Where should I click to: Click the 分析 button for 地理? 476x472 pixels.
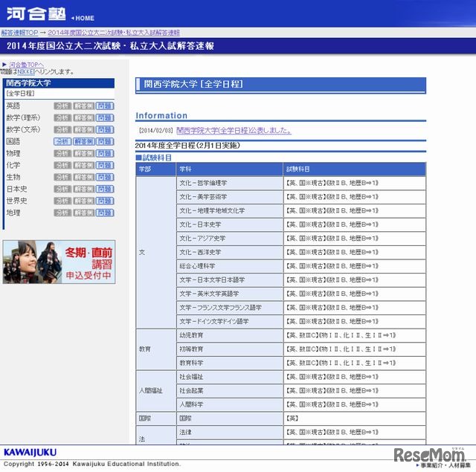click(x=62, y=213)
